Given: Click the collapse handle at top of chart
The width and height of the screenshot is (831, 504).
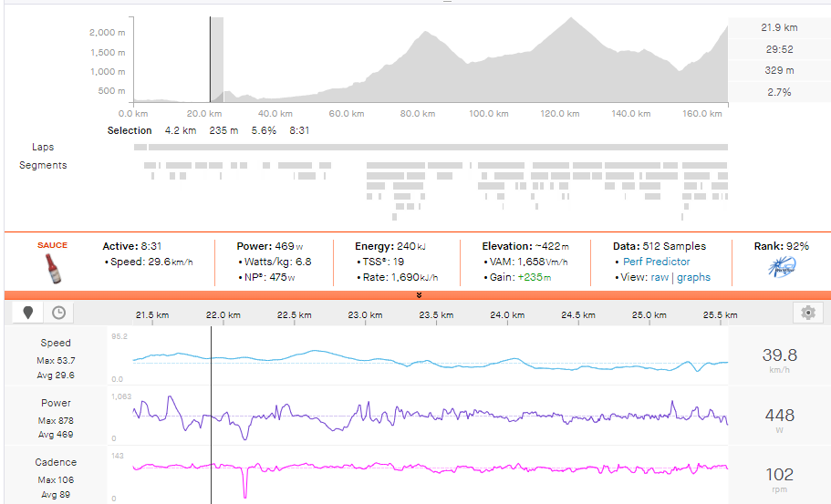Looking at the screenshot, I should (446, 2).
